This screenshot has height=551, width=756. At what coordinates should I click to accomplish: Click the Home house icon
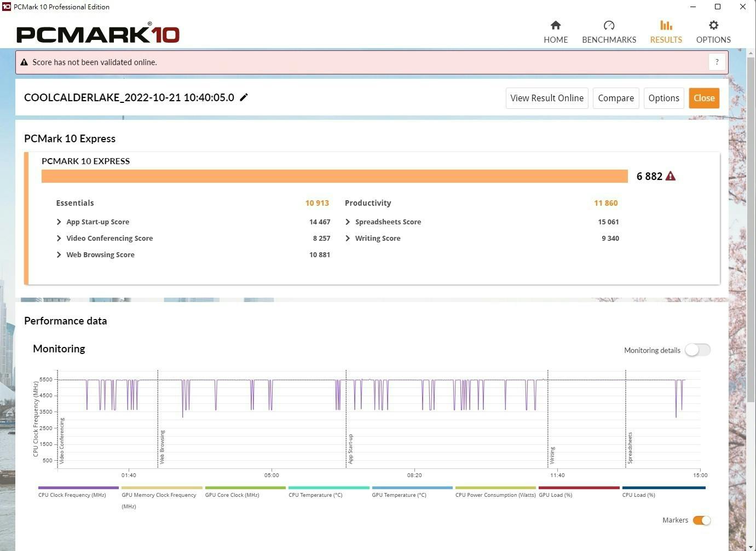click(555, 26)
